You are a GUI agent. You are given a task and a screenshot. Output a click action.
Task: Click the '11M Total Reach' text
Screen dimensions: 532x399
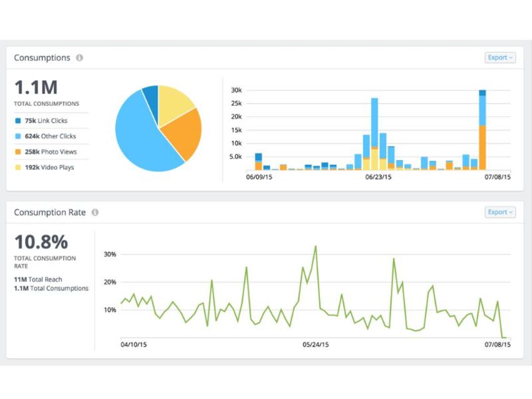(x=38, y=280)
